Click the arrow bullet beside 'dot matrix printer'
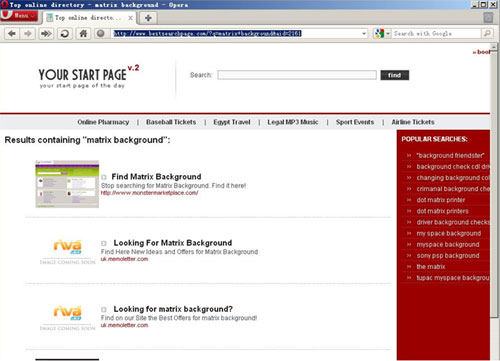 point(409,200)
